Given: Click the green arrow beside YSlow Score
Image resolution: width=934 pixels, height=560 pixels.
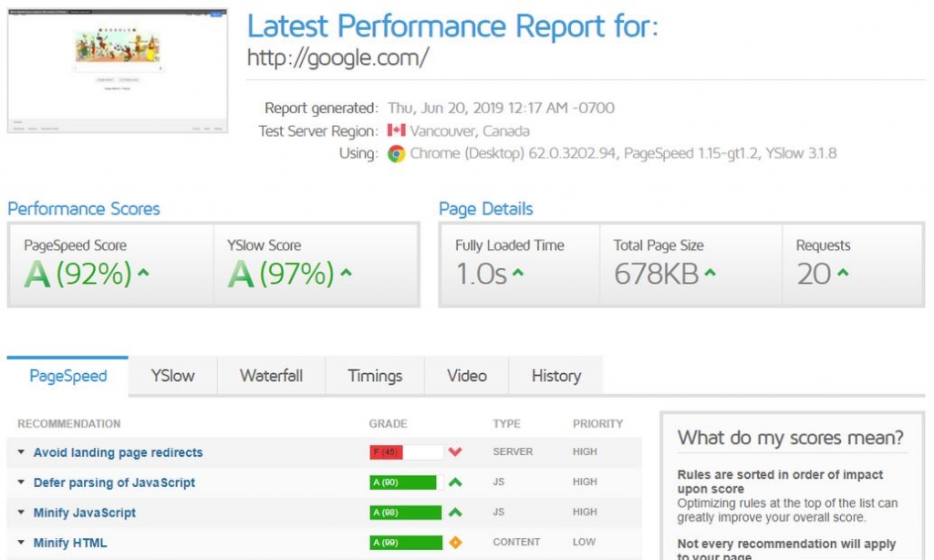Looking at the screenshot, I should [347, 274].
